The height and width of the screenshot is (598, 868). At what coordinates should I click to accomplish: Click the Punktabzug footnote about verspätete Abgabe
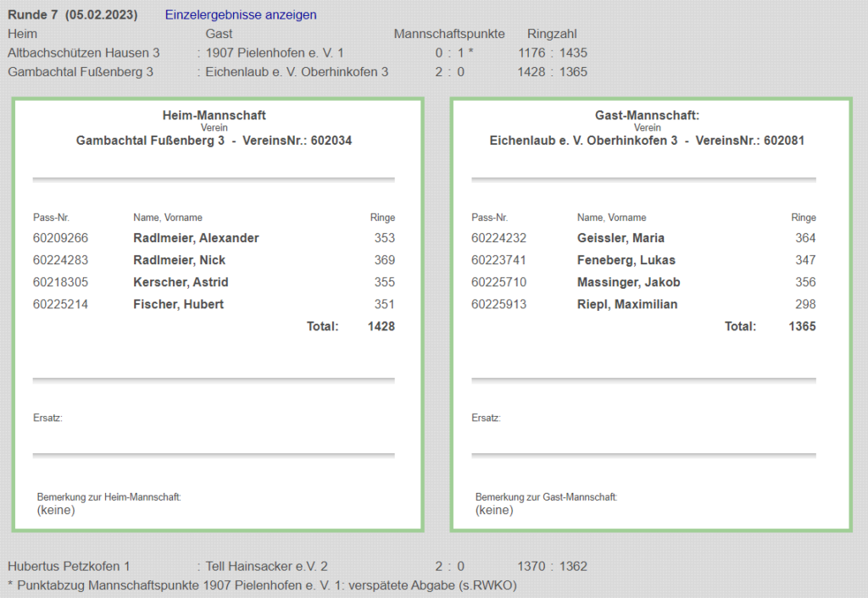262,584
